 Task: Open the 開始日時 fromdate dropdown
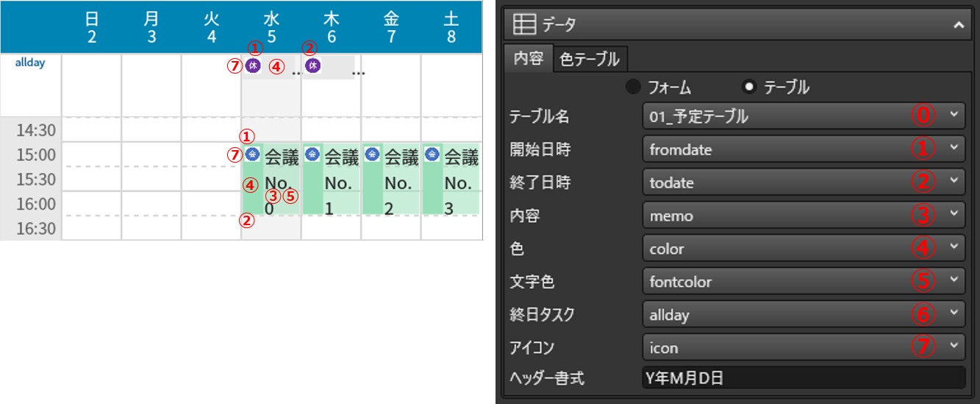pyautogui.click(x=803, y=149)
